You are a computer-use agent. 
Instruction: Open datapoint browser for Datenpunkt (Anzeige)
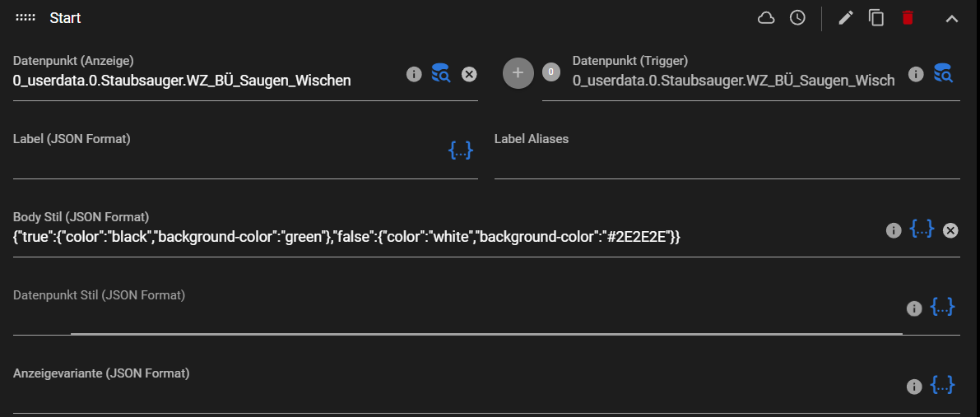click(x=441, y=74)
